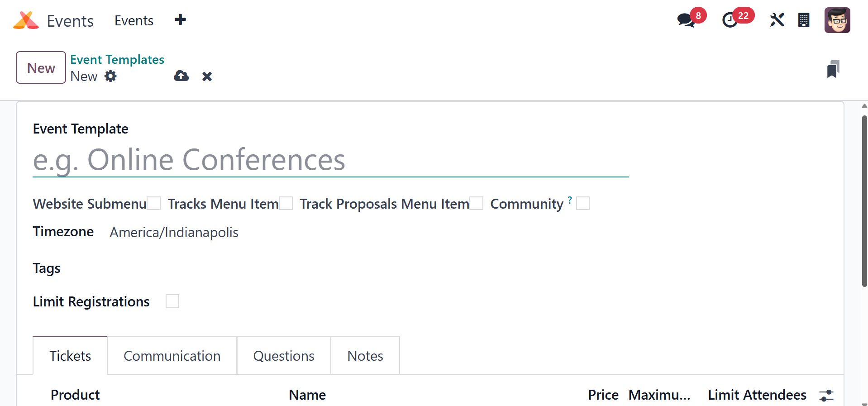Open the Events app home logo
This screenshot has height=406, width=868.
tap(26, 20)
